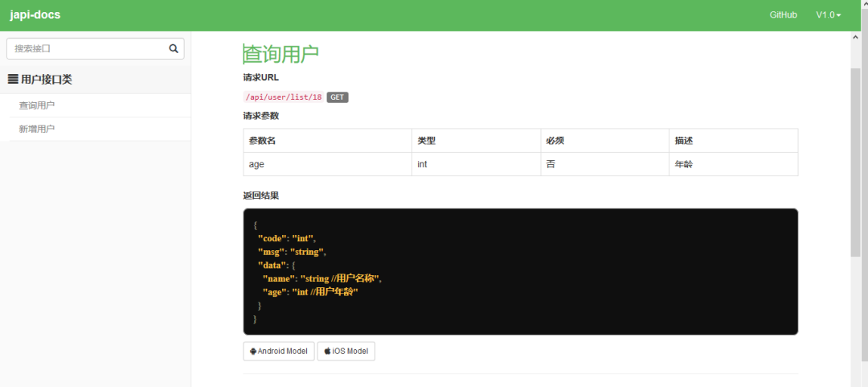Go to japi-docs home brand link
Viewport: 868px width, 387px height.
35,15
